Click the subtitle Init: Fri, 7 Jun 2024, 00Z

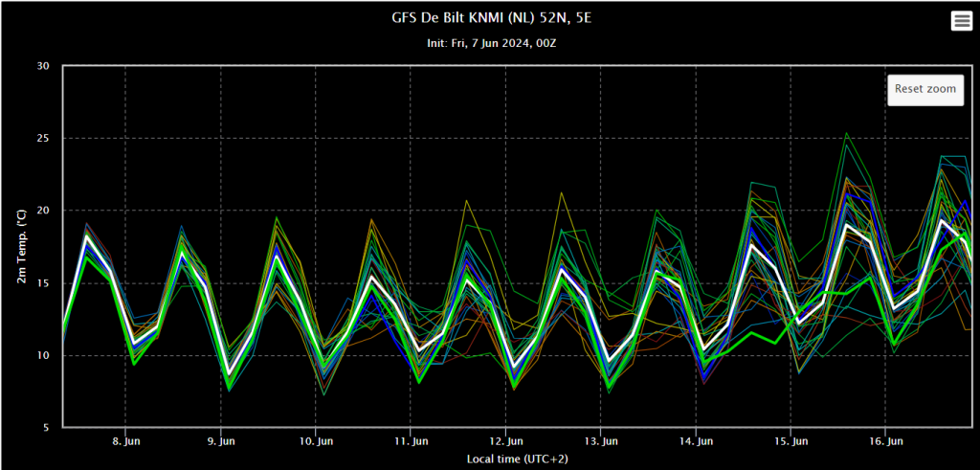[x=490, y=43]
